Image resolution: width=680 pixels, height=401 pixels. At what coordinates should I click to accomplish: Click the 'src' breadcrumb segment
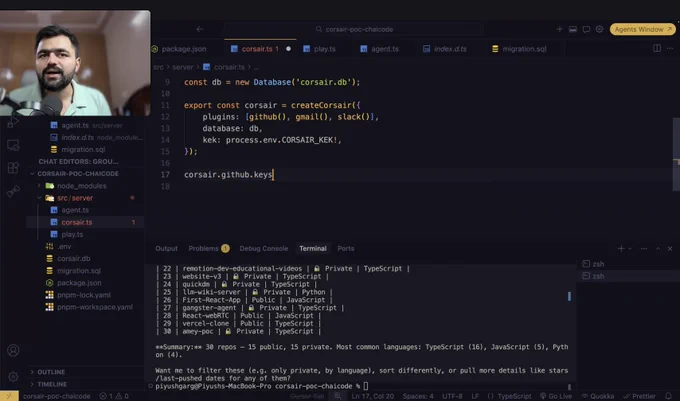(158, 67)
